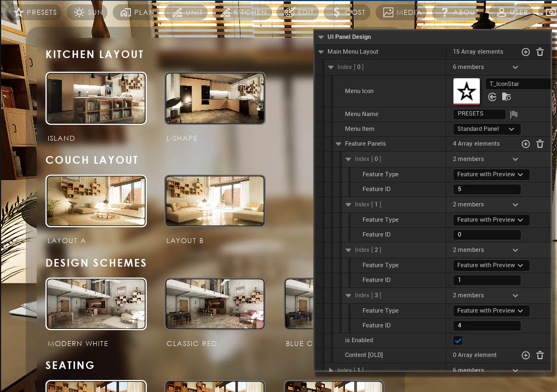Open the MEDIA menu

(x=402, y=13)
